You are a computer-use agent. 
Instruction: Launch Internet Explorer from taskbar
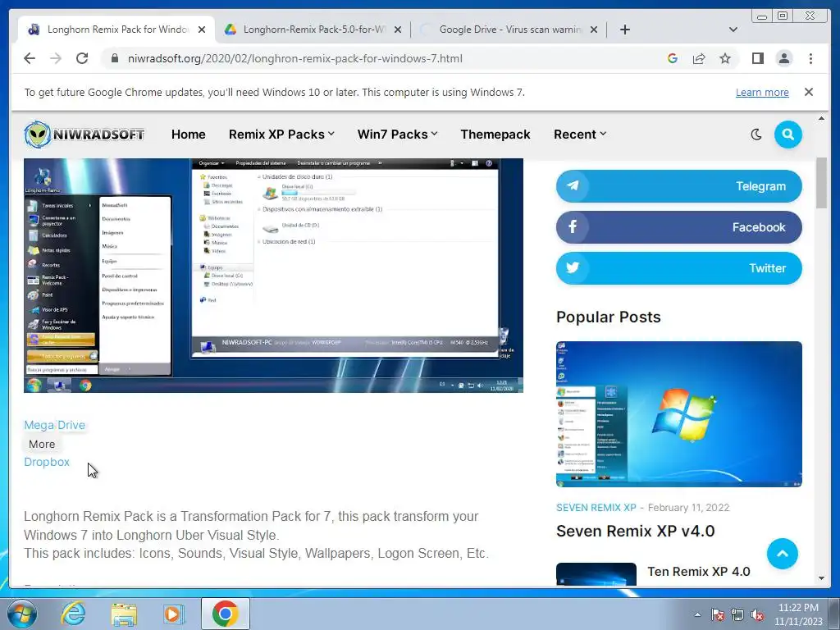[73, 614]
